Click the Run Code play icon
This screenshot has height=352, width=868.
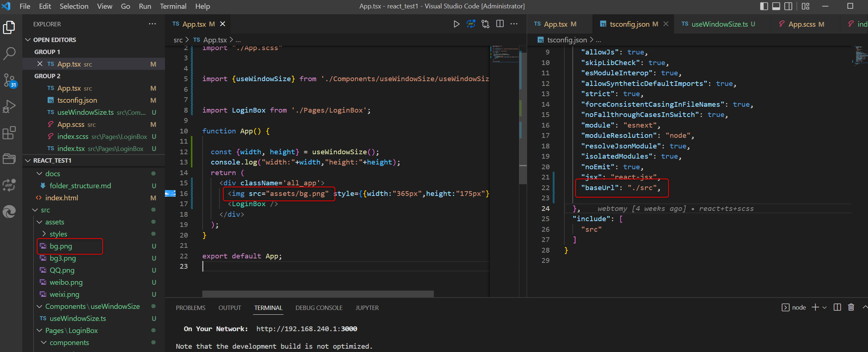point(456,24)
